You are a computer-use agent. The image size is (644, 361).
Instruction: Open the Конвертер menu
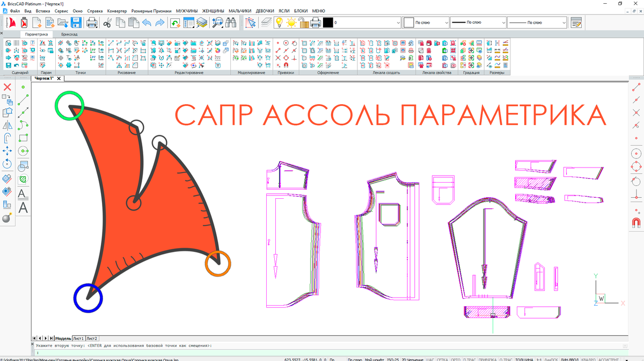(117, 11)
